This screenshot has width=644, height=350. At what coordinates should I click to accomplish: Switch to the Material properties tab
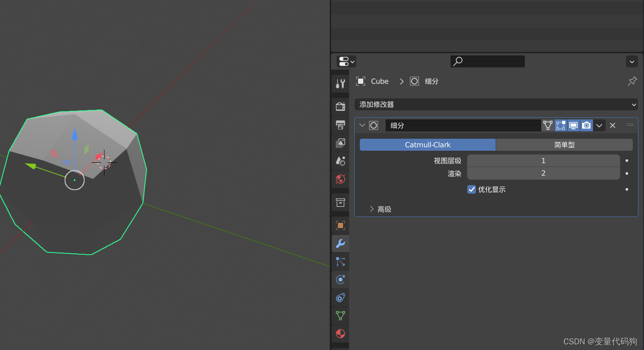[340, 334]
